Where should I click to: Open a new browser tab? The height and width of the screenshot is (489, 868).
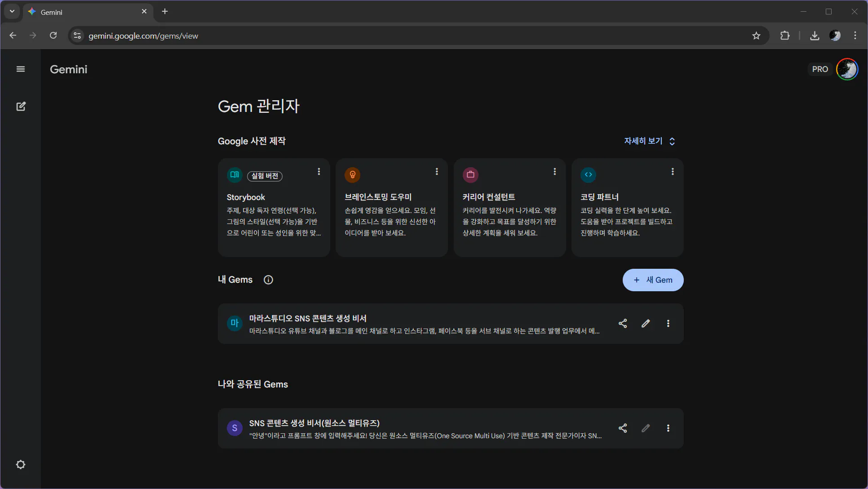pos(165,12)
